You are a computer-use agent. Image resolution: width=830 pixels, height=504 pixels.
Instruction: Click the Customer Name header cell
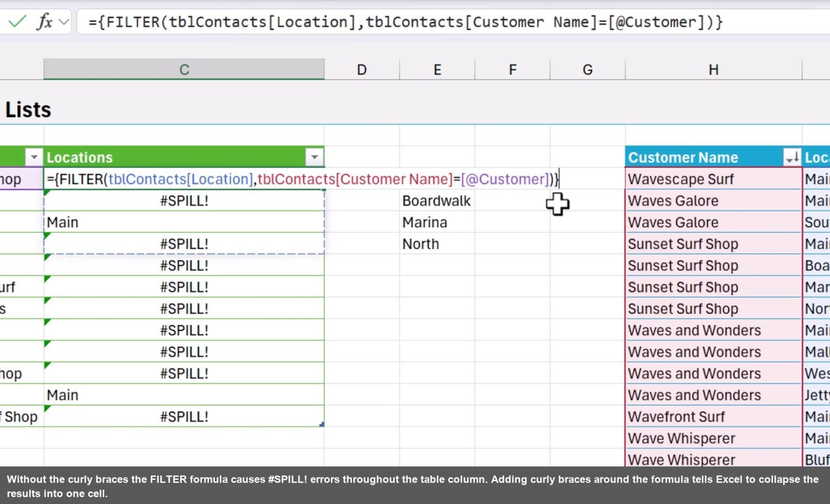pyautogui.click(x=713, y=157)
